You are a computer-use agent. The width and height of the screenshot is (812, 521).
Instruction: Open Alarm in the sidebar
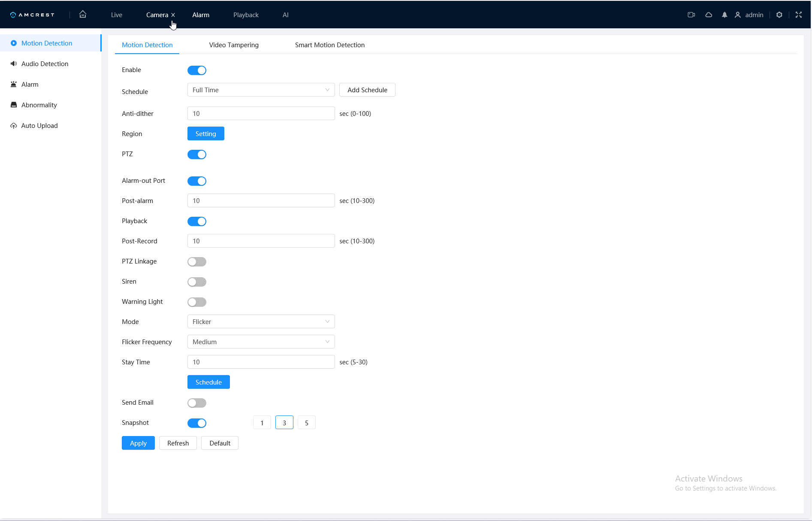(x=51, y=85)
